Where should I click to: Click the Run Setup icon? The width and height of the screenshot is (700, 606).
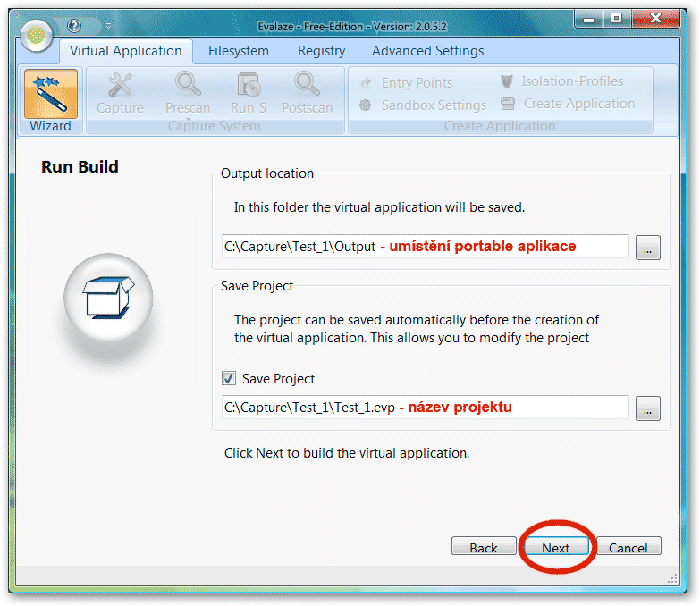coord(249,85)
